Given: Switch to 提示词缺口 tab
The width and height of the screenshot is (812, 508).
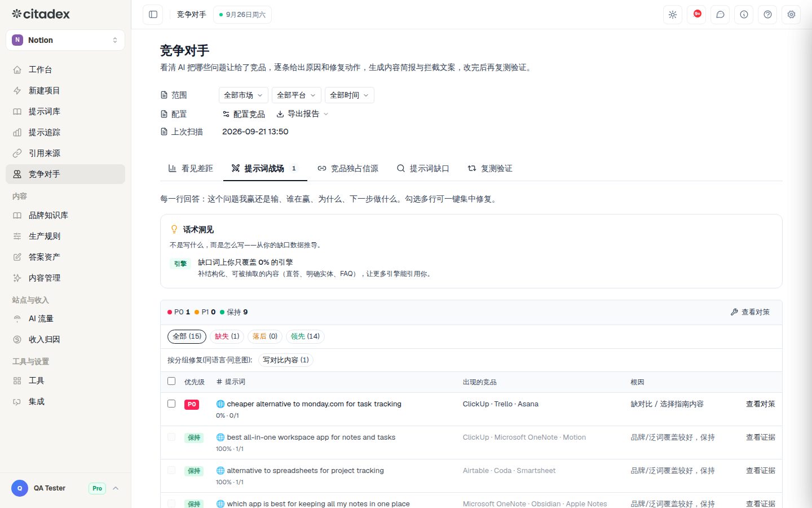Looking at the screenshot, I should (x=423, y=168).
